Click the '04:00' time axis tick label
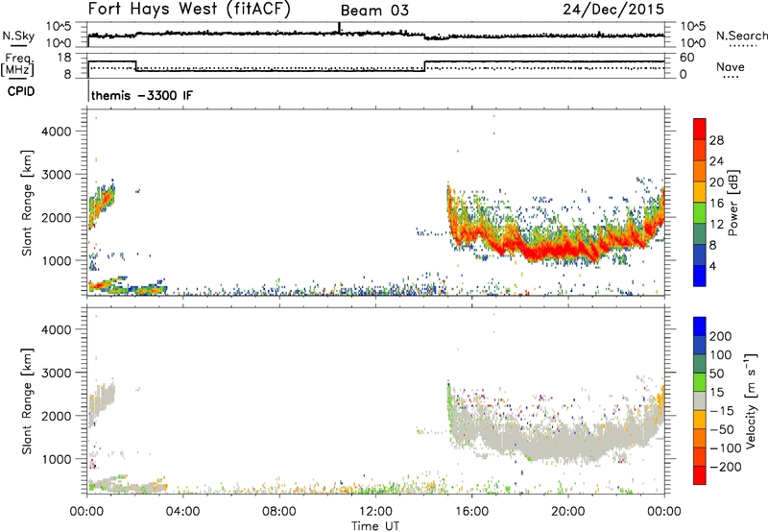The image size is (768, 532). [182, 512]
